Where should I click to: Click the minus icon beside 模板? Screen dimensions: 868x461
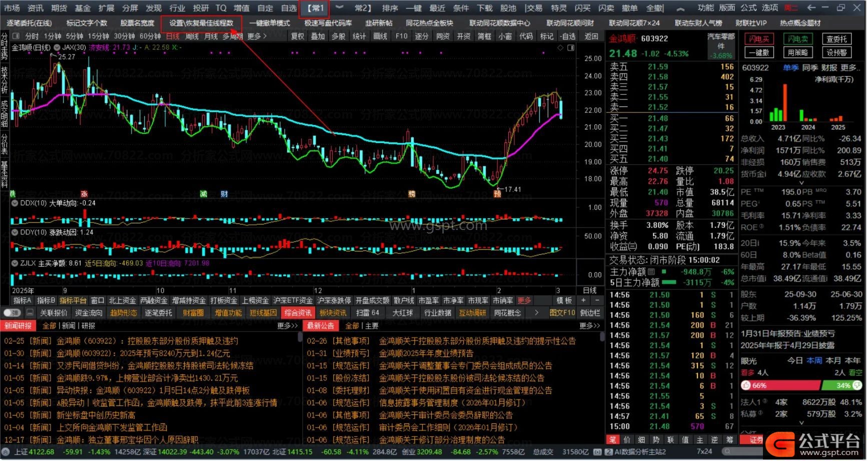[597, 300]
